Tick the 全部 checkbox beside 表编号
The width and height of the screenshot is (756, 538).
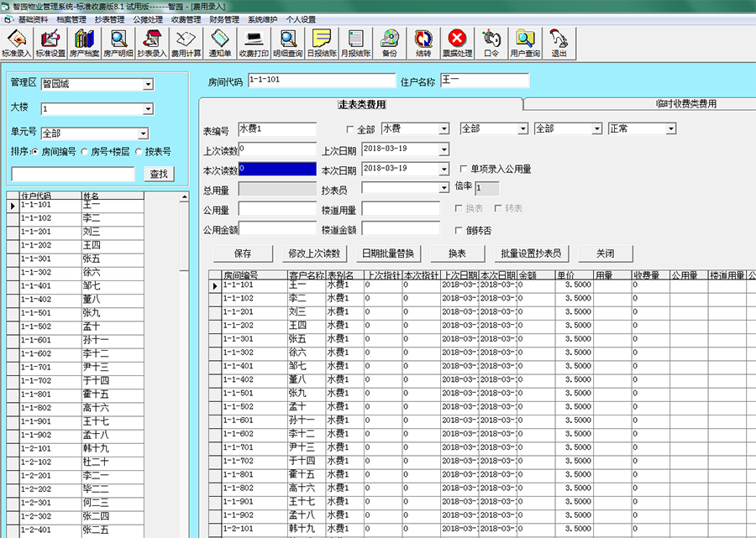(350, 129)
